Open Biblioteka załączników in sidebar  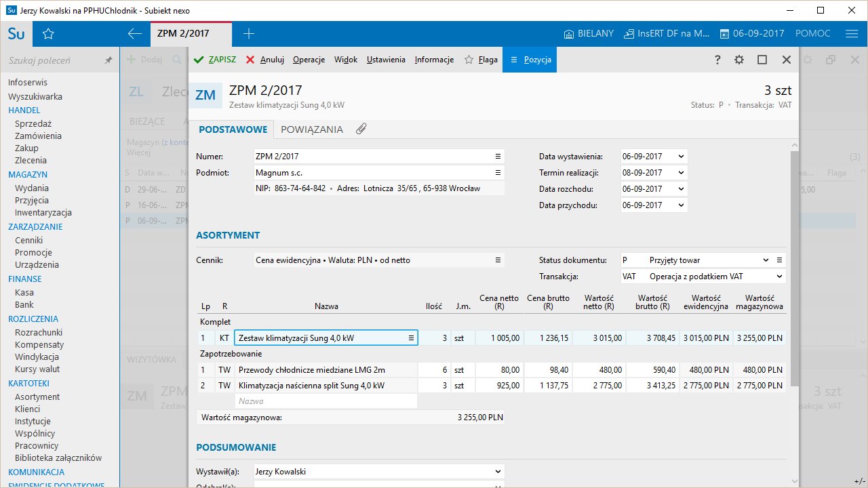tap(58, 458)
